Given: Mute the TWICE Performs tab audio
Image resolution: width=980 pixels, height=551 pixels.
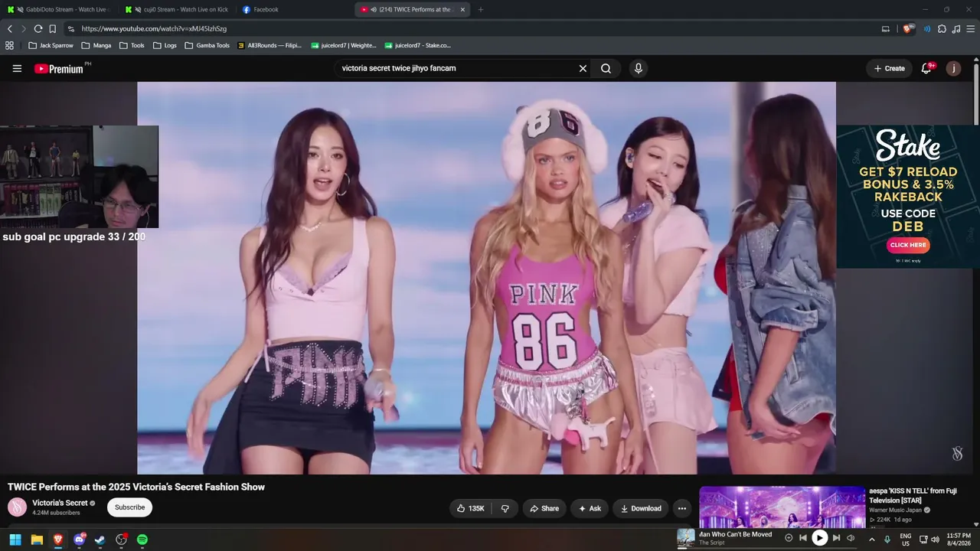Looking at the screenshot, I should tap(373, 10).
